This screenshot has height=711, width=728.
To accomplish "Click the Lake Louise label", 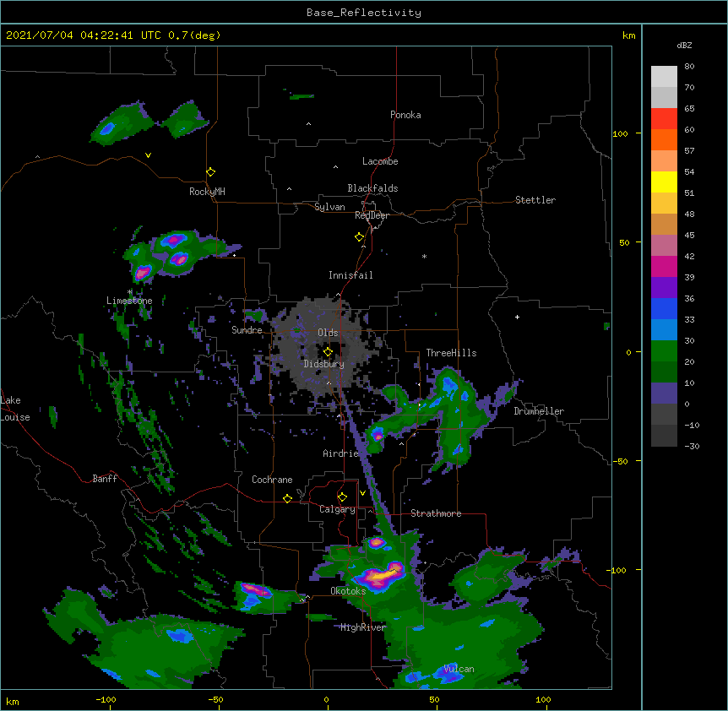I will click(15, 409).
